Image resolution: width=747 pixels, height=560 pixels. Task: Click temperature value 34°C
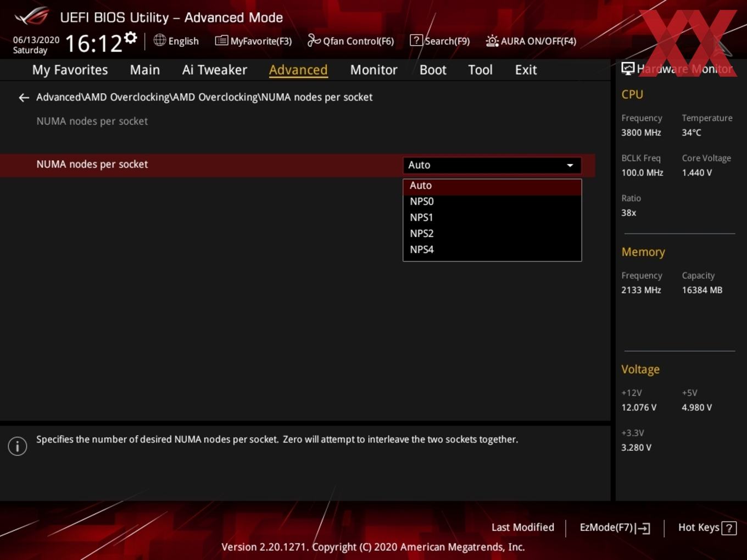pyautogui.click(x=692, y=133)
